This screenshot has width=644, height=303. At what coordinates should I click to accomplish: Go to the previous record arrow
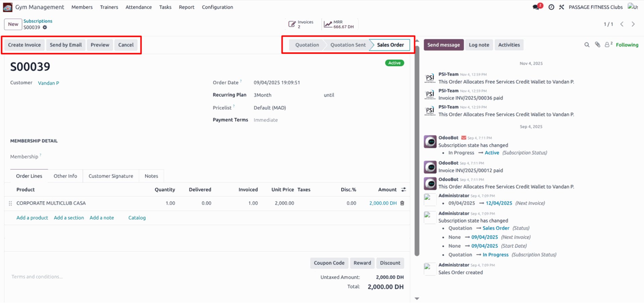tap(622, 24)
